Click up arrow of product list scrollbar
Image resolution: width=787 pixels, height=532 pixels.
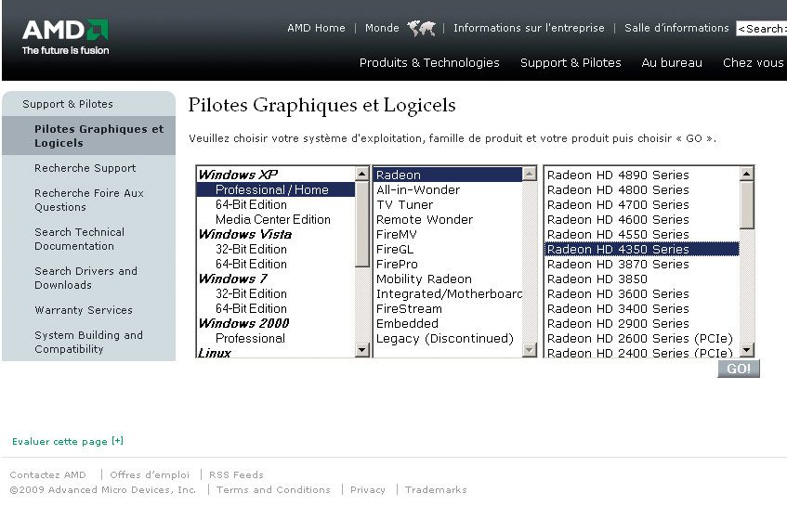tap(746, 174)
